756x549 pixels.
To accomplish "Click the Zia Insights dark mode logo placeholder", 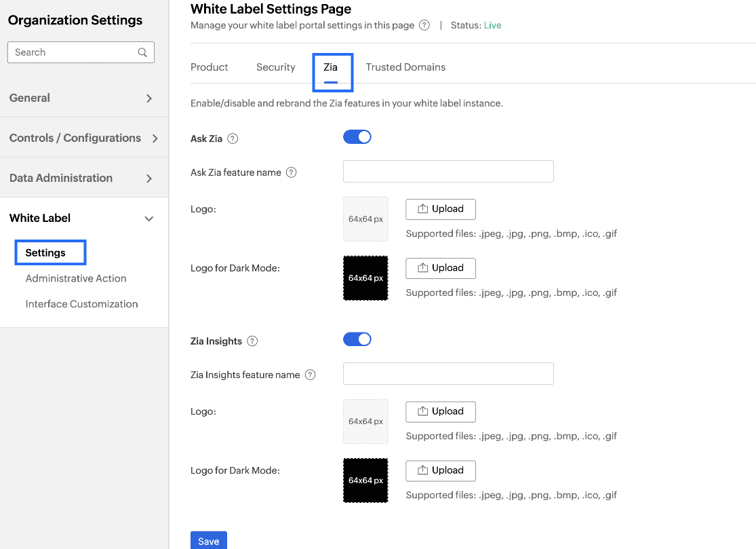I will point(365,480).
